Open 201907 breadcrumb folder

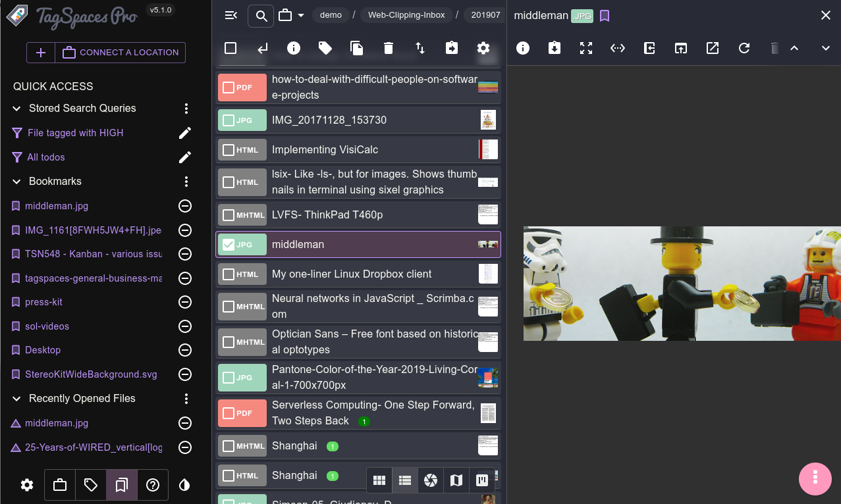[485, 14]
